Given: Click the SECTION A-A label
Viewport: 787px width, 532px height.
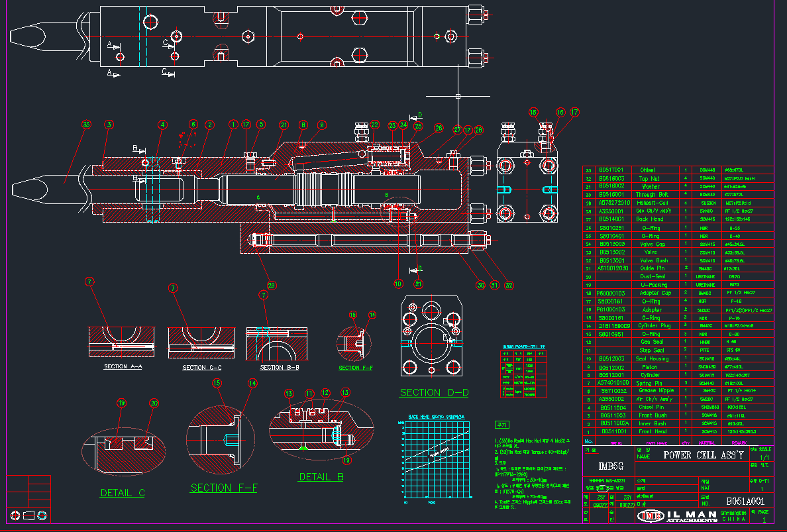Looking at the screenshot, I should (123, 367).
